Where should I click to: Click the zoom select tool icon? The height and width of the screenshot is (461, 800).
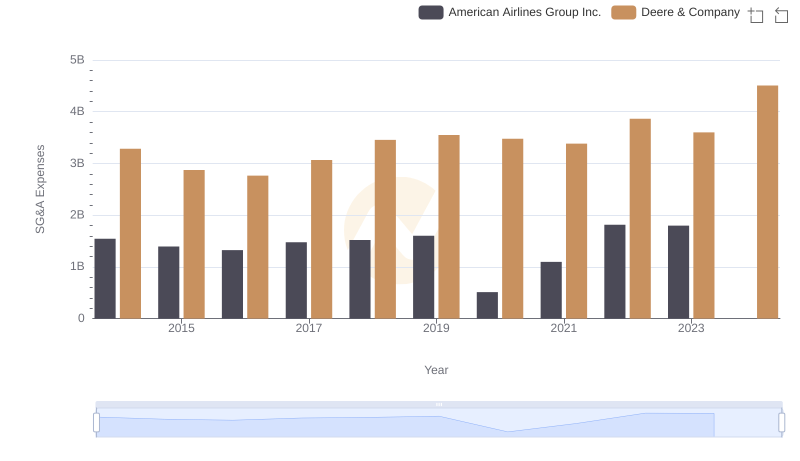[x=756, y=15]
